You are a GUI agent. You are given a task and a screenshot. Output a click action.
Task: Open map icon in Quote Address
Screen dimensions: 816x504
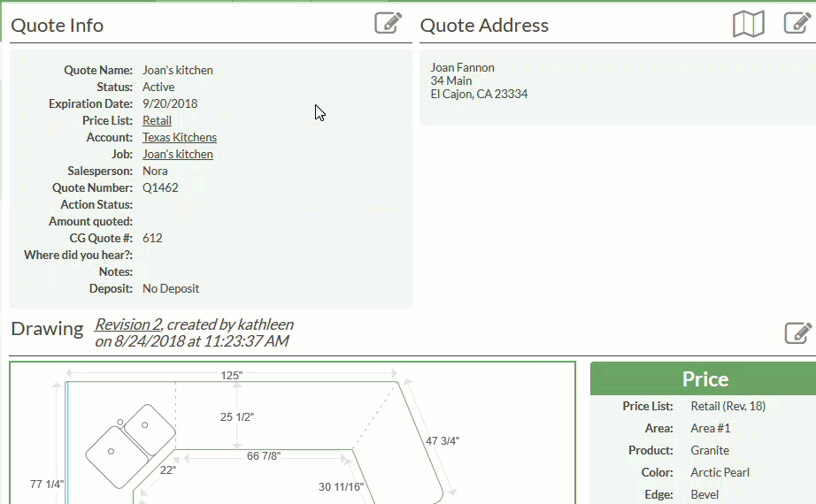749,24
